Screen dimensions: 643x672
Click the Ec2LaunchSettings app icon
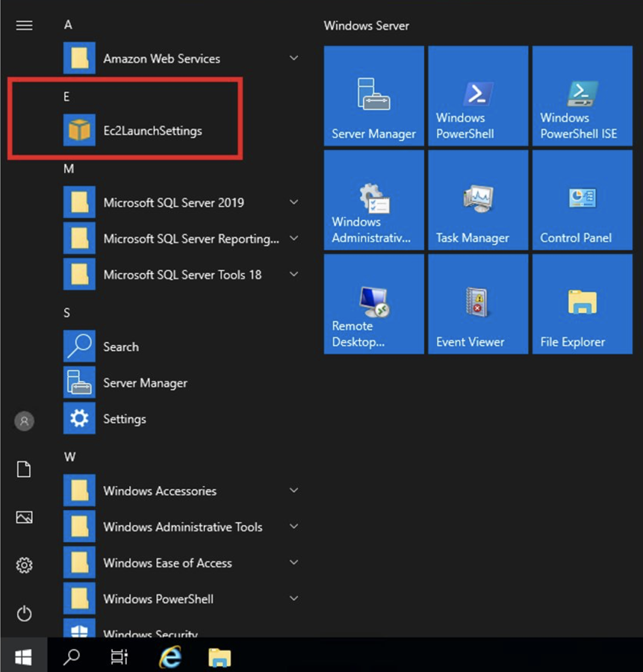(79, 130)
